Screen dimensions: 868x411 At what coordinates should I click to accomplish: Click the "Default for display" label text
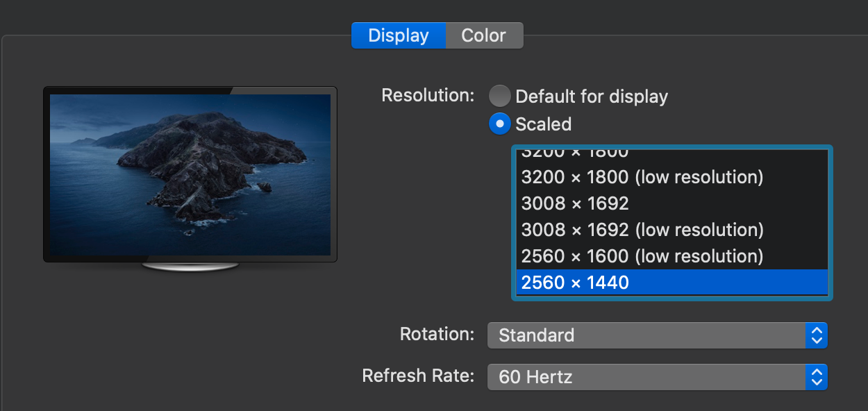592,97
